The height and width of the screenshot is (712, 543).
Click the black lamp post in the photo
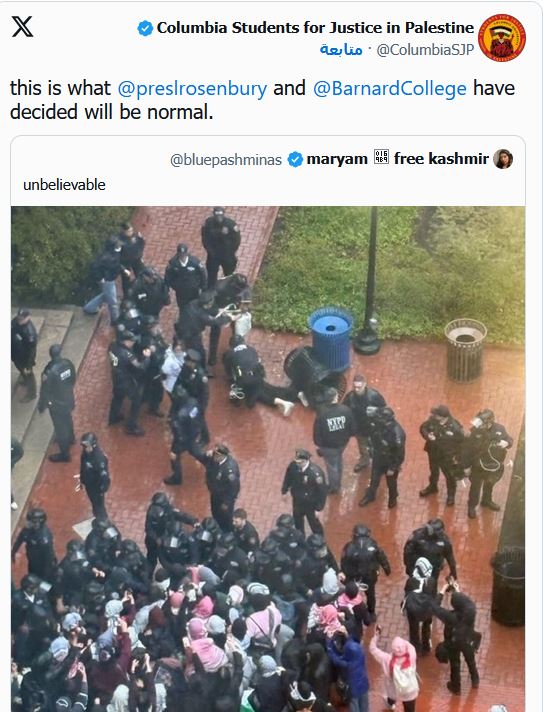point(369,282)
